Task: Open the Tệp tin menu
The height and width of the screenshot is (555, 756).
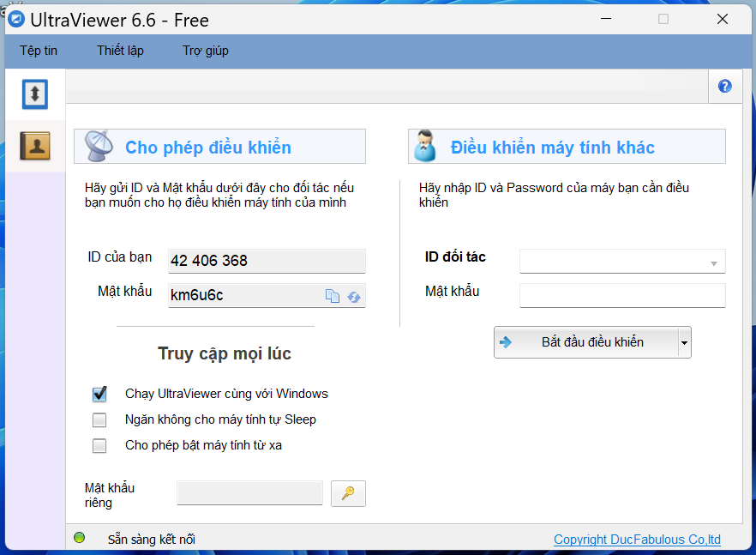Action: [38, 51]
